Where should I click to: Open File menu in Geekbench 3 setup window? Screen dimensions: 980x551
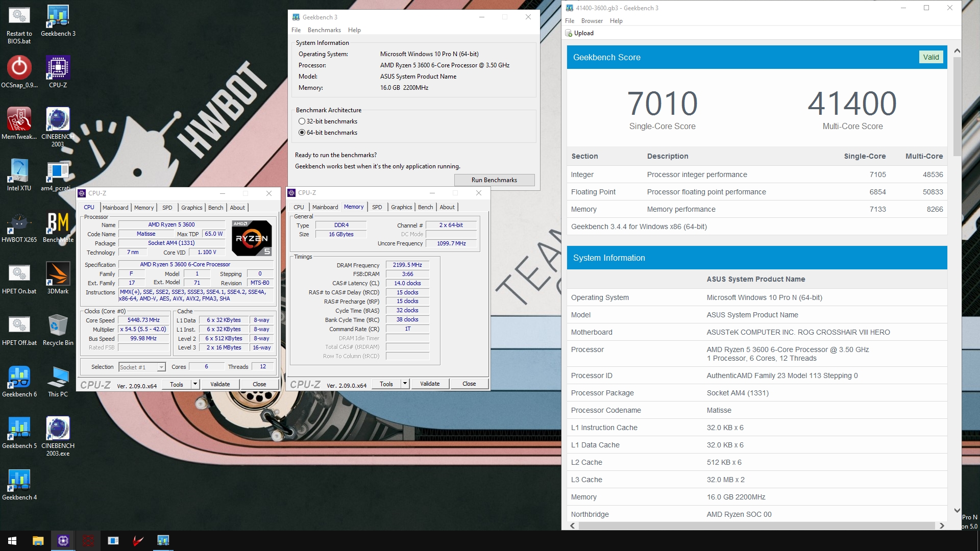pyautogui.click(x=296, y=30)
